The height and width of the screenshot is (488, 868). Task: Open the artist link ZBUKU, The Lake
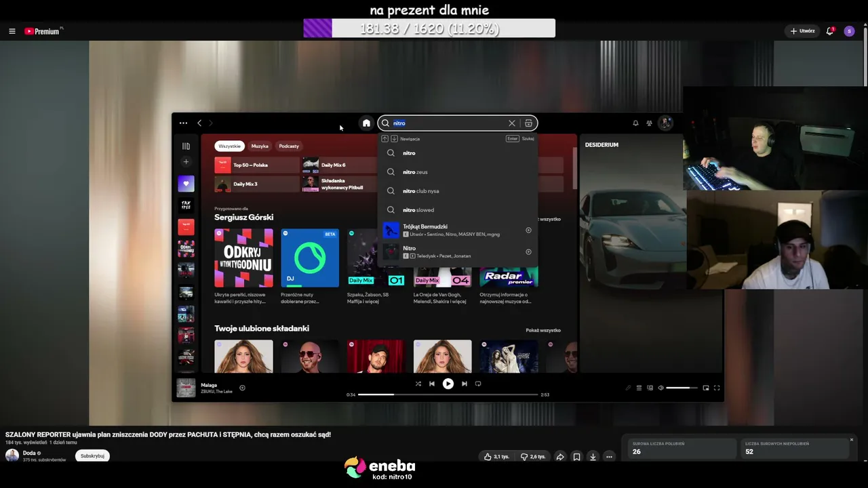[x=216, y=392]
